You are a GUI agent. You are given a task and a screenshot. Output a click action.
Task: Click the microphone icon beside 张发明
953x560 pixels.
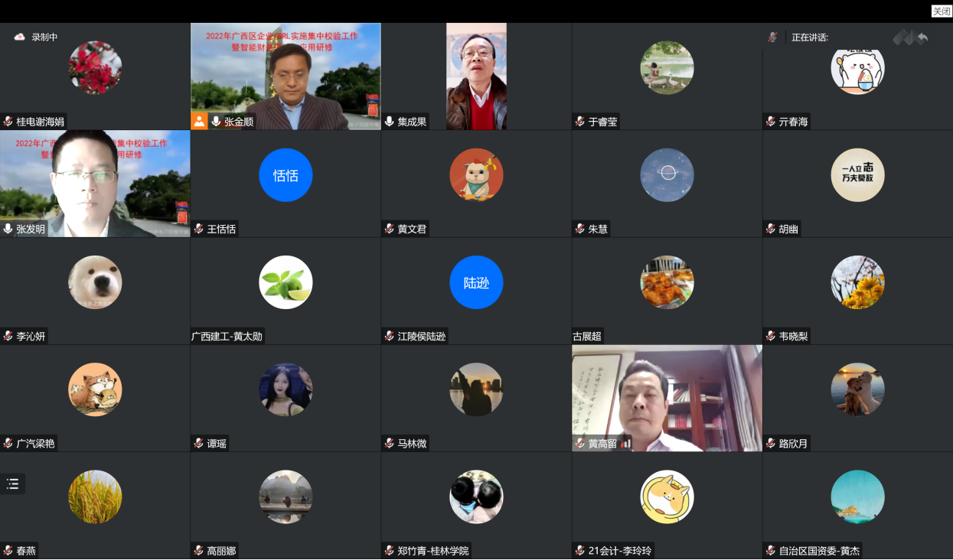[x=8, y=229]
